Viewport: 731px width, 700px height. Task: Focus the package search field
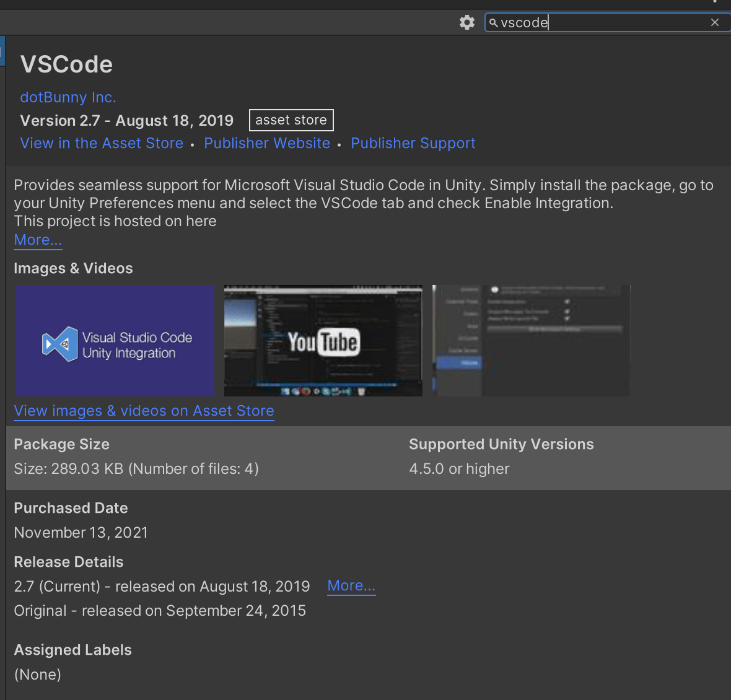pos(608,22)
